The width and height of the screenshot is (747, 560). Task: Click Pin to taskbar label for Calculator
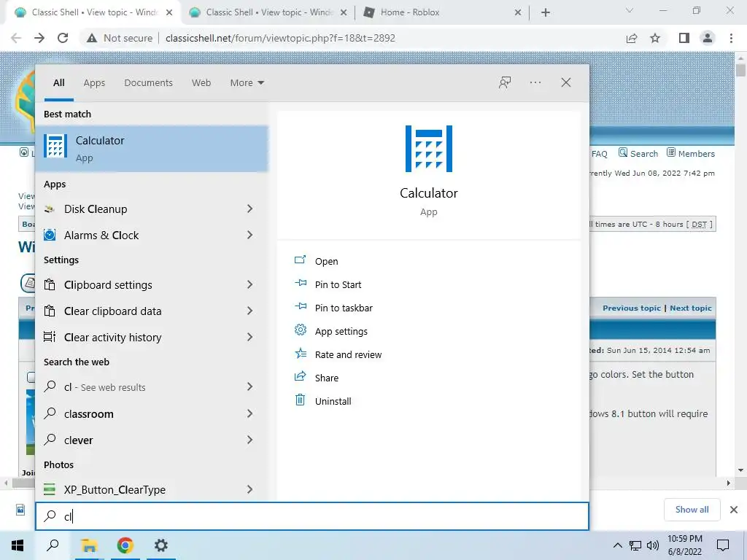[344, 308]
